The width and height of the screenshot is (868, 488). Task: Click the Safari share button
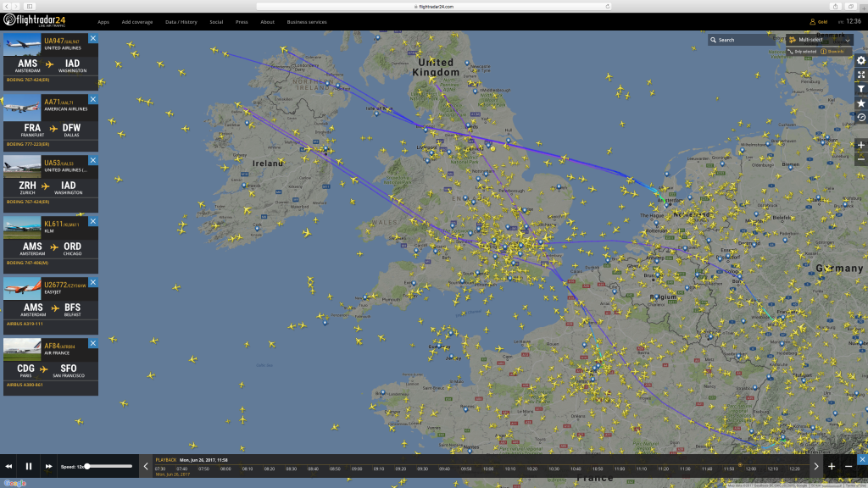tap(835, 7)
